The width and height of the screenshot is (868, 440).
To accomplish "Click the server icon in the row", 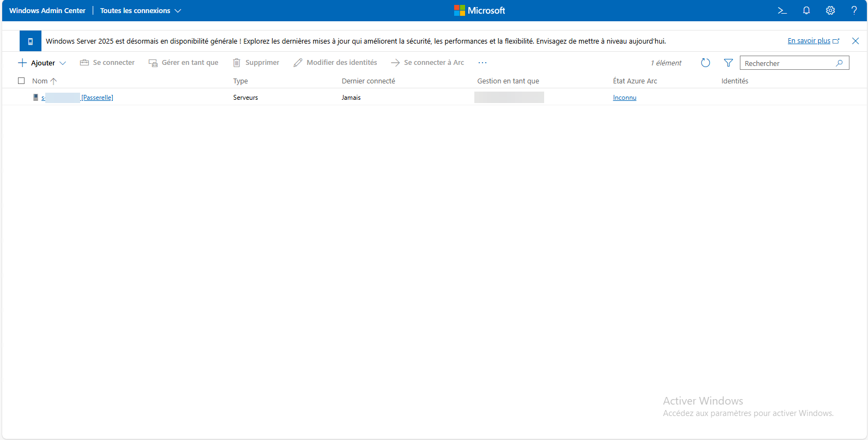I will point(36,98).
